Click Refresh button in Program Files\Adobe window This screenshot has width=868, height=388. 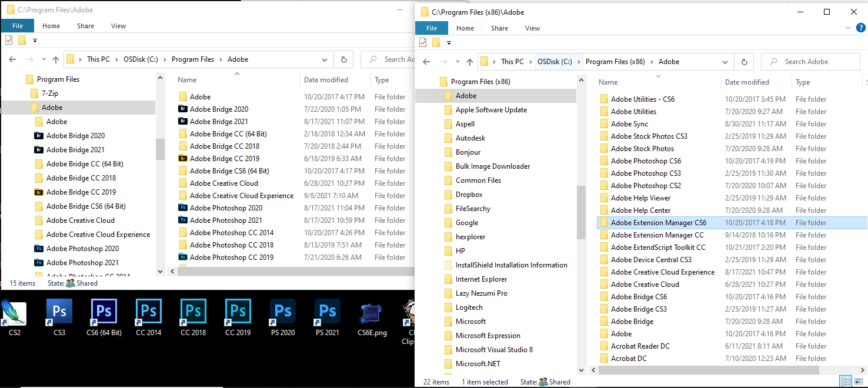click(x=343, y=59)
